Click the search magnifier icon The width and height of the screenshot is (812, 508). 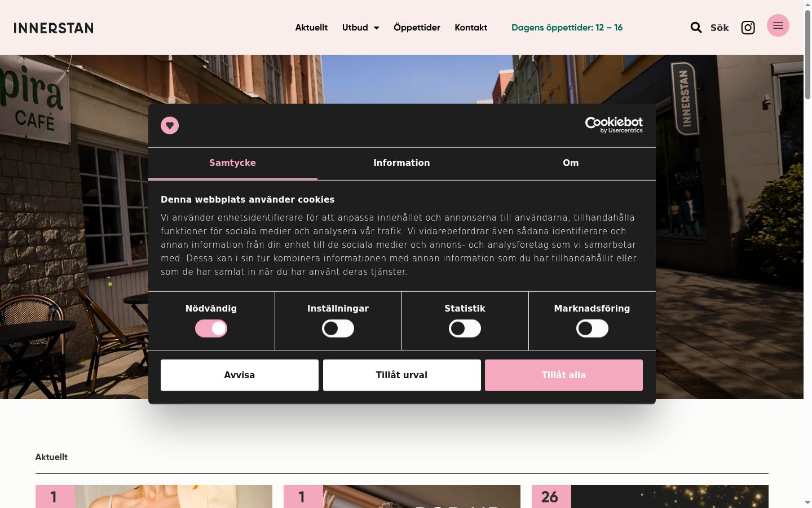pyautogui.click(x=696, y=28)
